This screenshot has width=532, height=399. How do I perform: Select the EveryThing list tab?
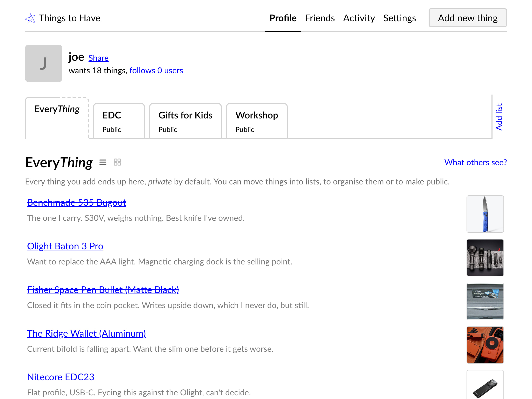click(x=57, y=118)
